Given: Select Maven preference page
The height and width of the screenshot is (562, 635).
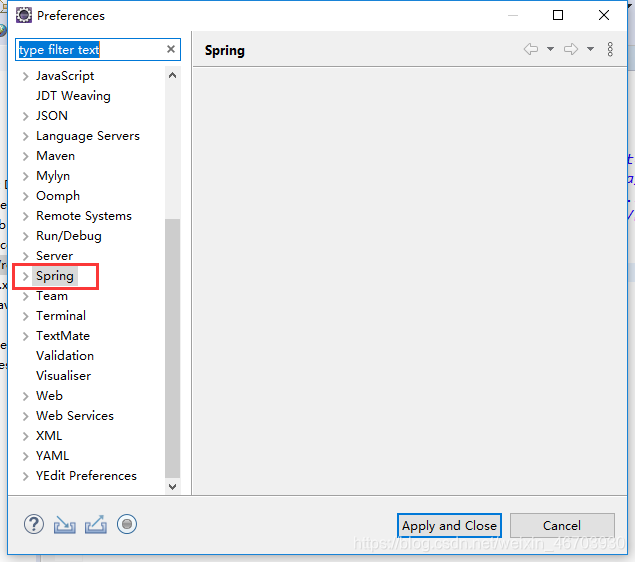Looking at the screenshot, I should (x=55, y=156).
